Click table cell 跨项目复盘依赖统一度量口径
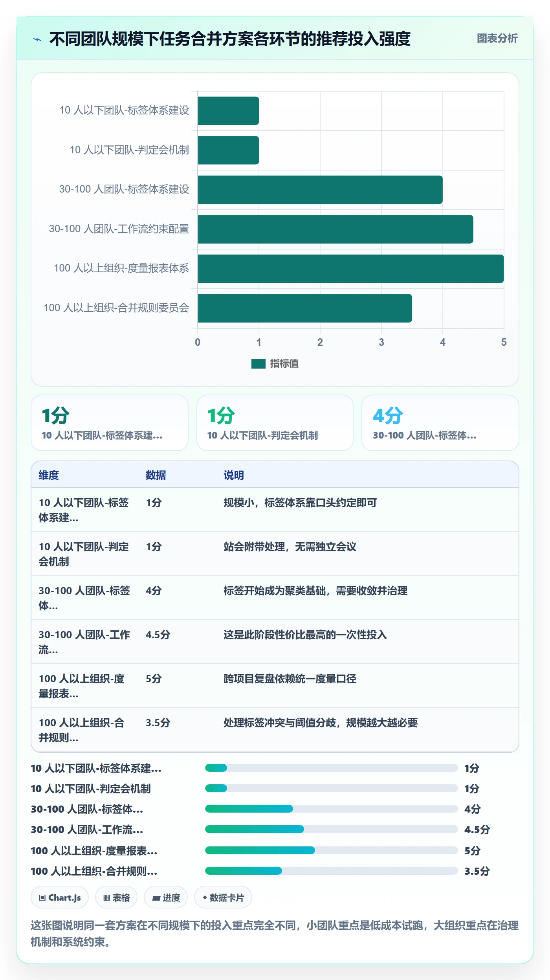This screenshot has width=550, height=980. 290,679
